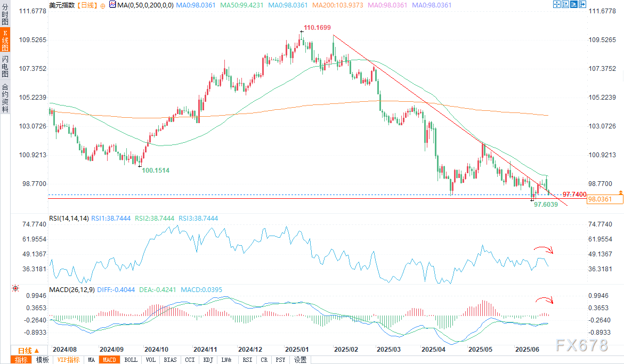Image resolution: width=624 pixels, height=364 pixels.
Task: Select the LW& indicator button
Action: tap(227, 360)
